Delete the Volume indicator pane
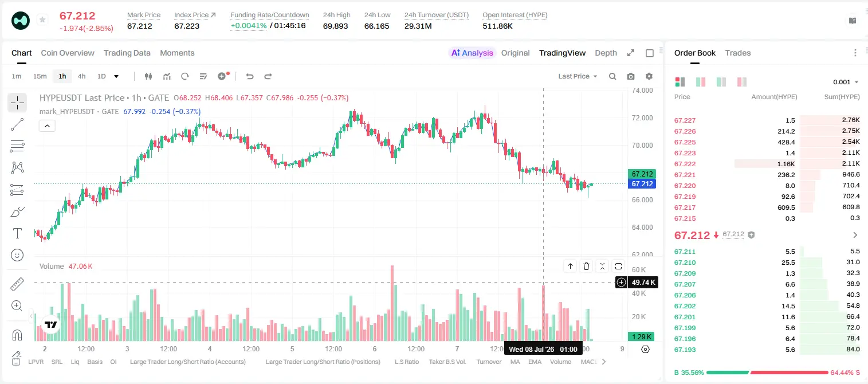Viewport: 868px width, 384px height. 586,266
